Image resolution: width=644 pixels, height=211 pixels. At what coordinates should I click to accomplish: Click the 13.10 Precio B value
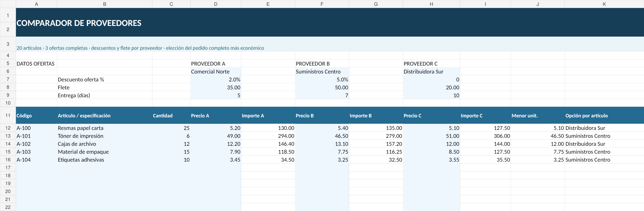pyautogui.click(x=322, y=144)
